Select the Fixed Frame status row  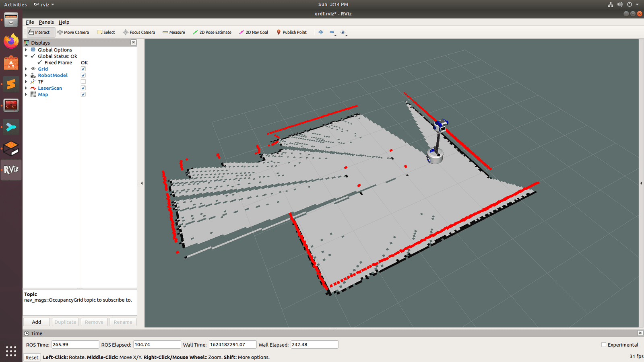point(80,63)
